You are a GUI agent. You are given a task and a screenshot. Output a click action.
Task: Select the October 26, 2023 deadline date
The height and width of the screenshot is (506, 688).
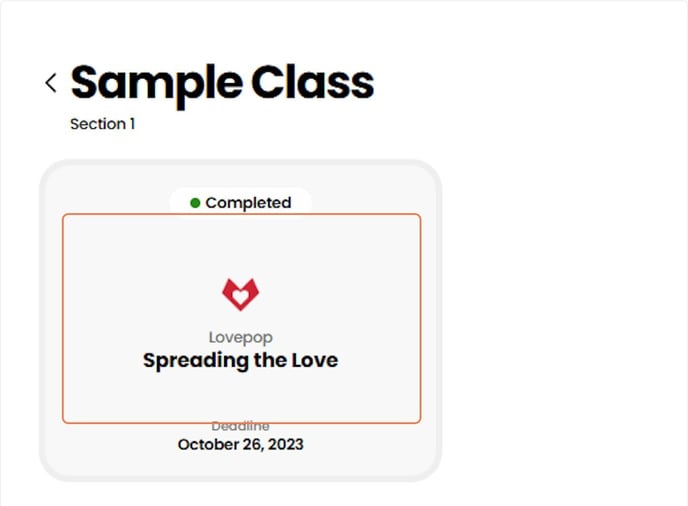click(240, 444)
